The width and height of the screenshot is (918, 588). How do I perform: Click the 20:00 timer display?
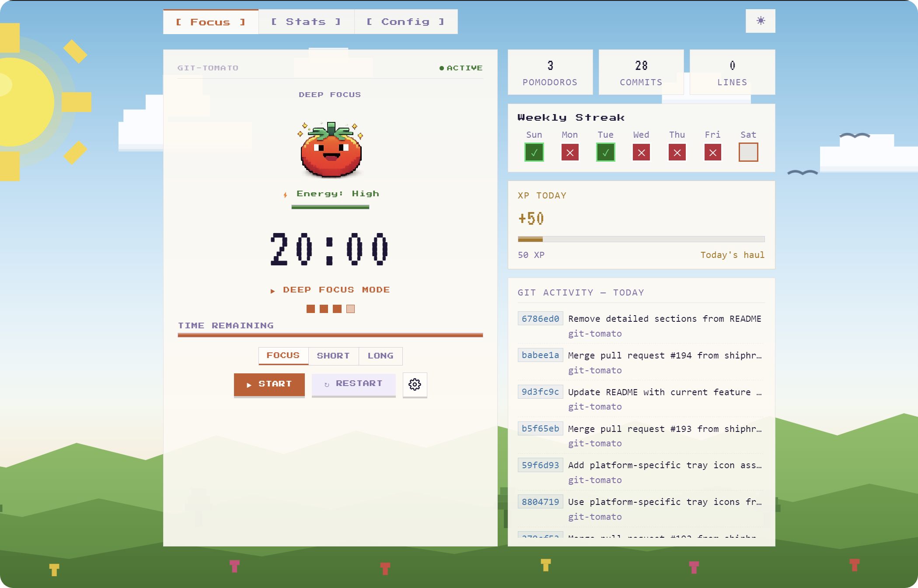pos(330,249)
